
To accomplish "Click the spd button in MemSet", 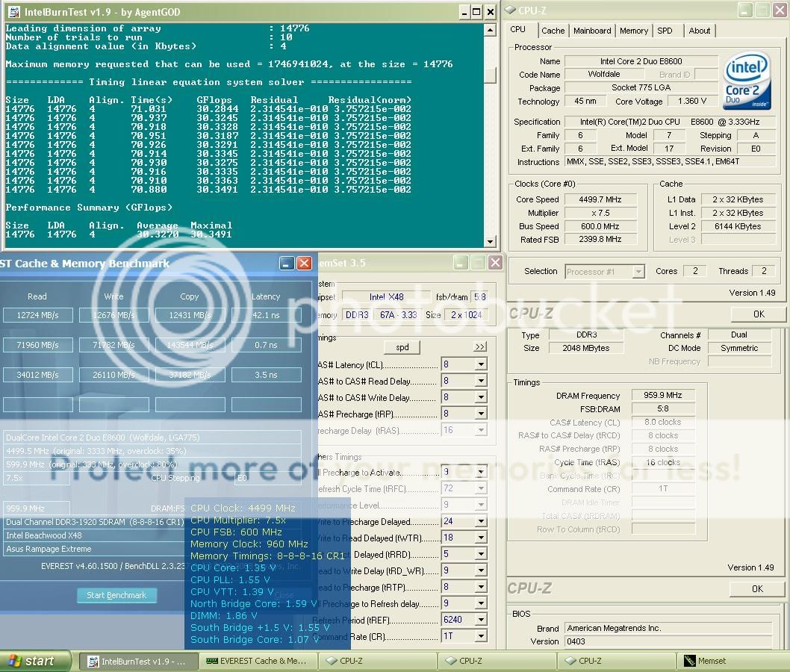I will pos(402,347).
